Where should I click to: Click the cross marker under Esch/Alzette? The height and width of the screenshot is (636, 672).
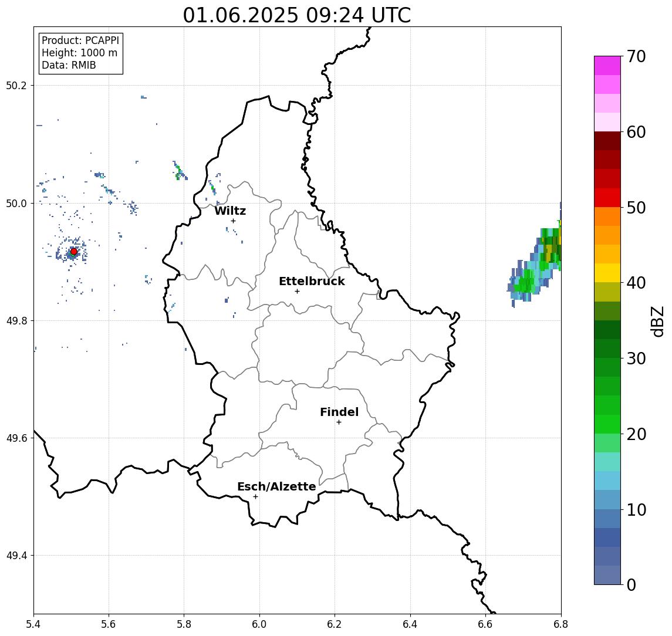click(x=255, y=497)
